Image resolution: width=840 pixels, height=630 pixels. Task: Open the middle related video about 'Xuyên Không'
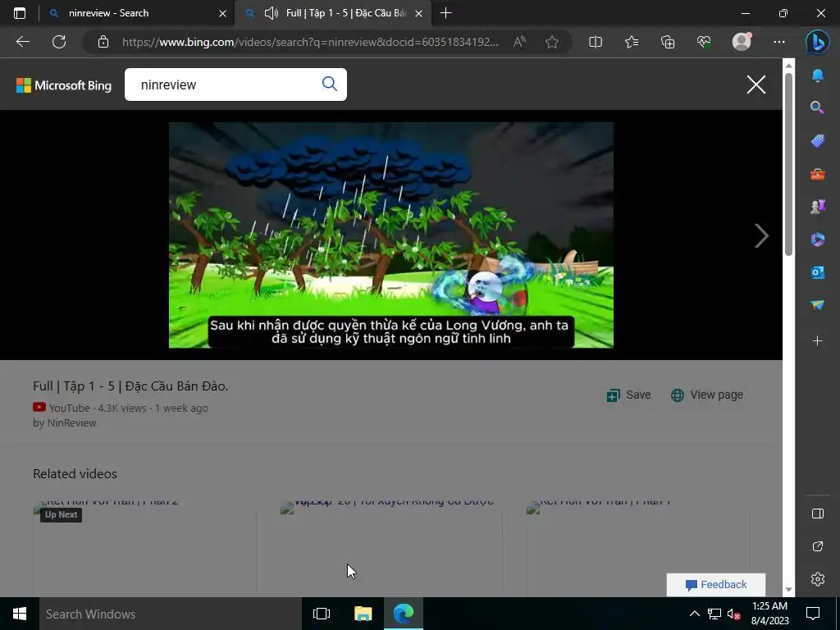[391, 549]
